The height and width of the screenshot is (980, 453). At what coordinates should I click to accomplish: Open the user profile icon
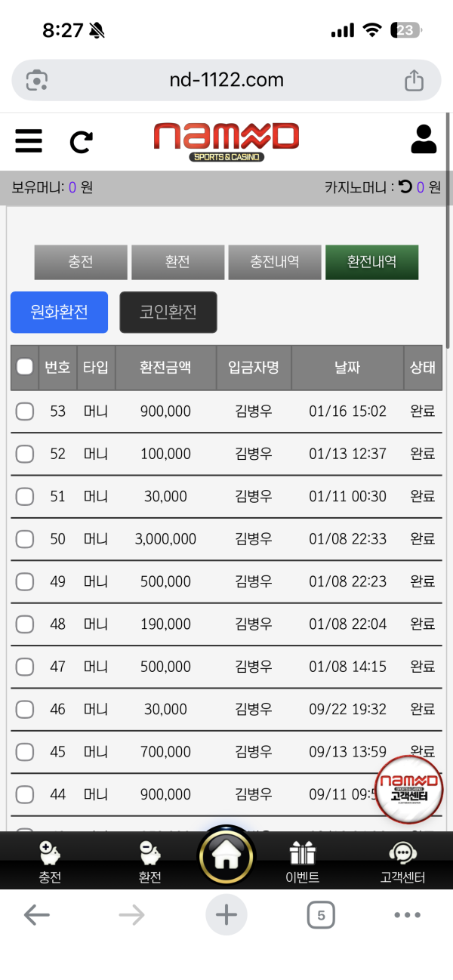424,140
